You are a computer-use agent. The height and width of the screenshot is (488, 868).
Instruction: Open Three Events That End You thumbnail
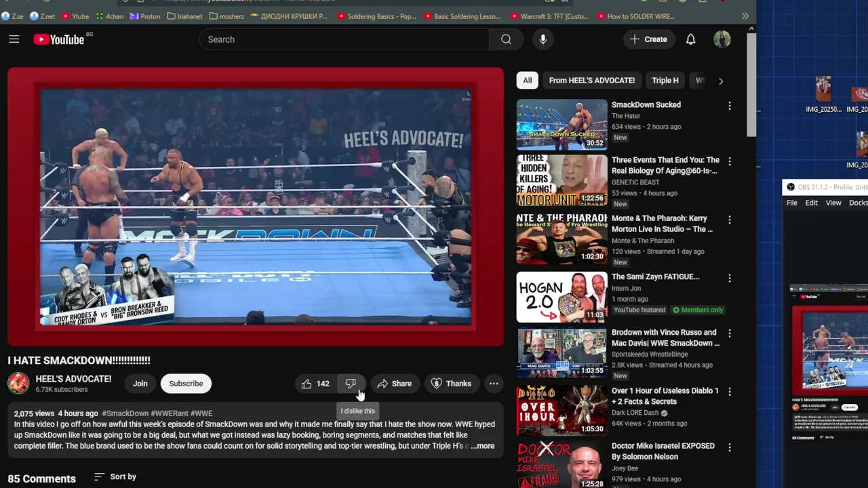[562, 180]
